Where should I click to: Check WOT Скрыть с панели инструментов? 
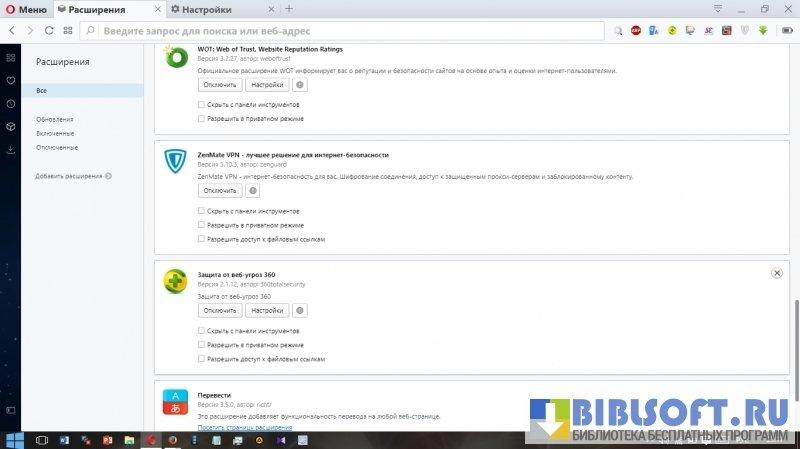[x=201, y=105]
